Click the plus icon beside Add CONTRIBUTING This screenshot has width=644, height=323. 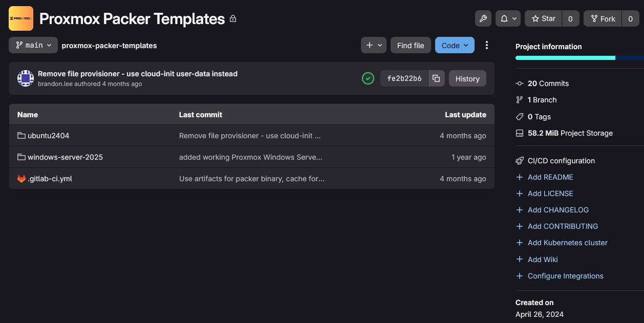[x=520, y=226]
